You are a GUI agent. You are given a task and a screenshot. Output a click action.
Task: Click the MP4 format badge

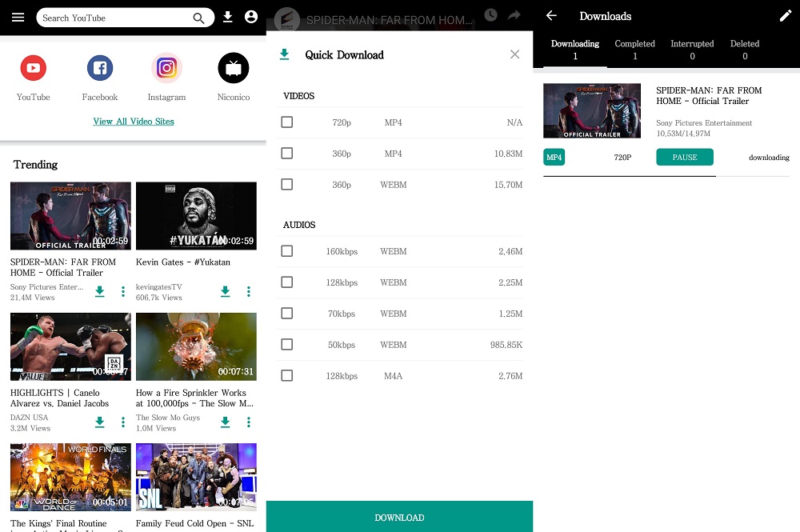pos(554,157)
